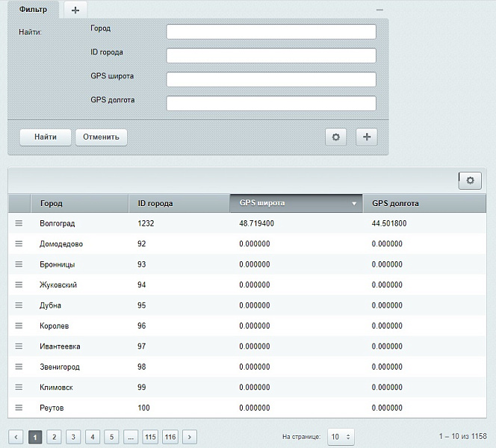Viewport: 496px width, 448px height.
Task: Click the Отменить button
Action: (x=102, y=137)
